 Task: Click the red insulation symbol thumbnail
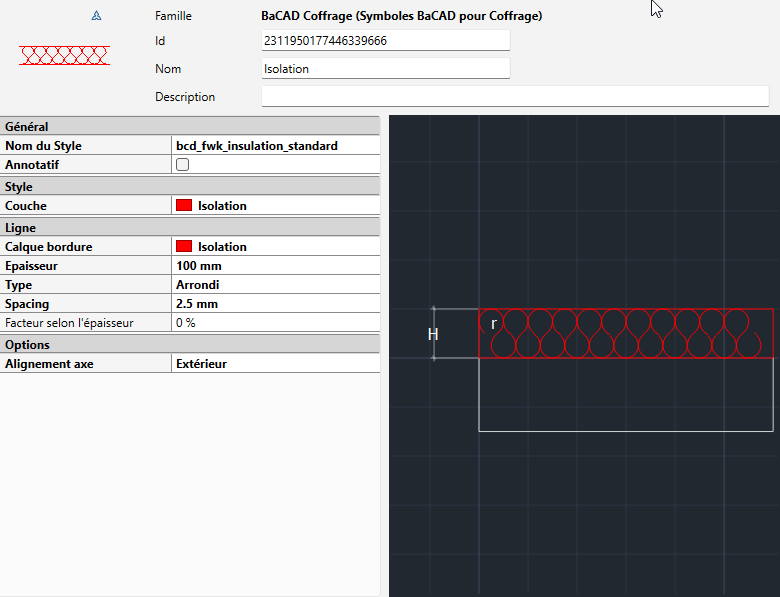tap(64, 55)
